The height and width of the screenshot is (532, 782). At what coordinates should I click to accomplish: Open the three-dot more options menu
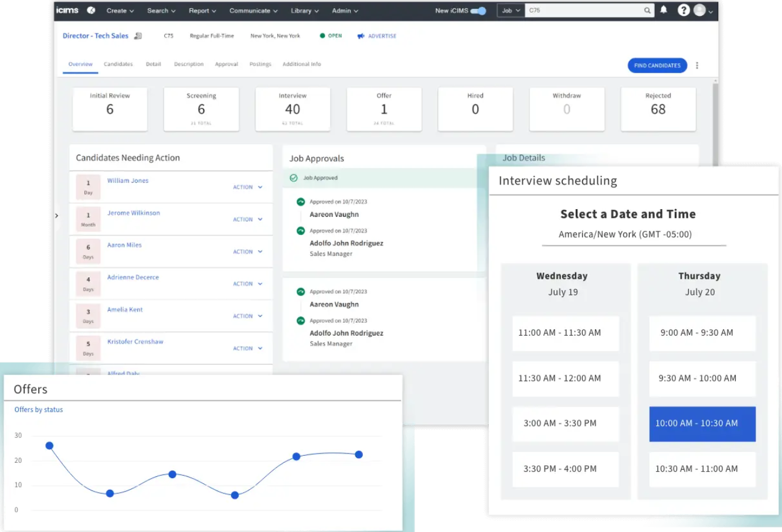point(697,66)
